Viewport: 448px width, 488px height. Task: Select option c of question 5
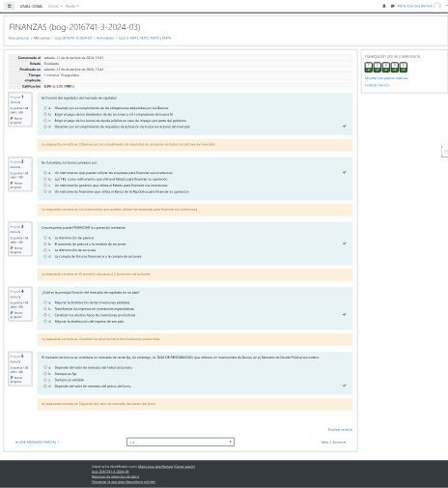tap(45, 380)
